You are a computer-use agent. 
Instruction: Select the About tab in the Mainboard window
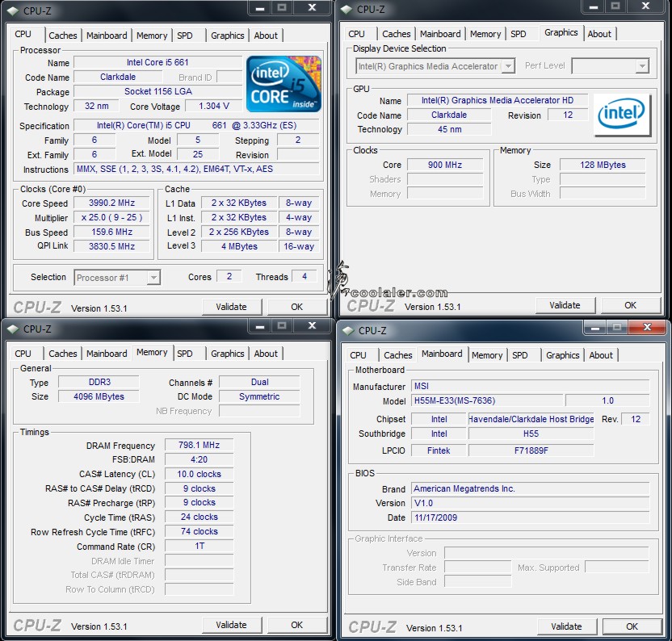(x=601, y=355)
